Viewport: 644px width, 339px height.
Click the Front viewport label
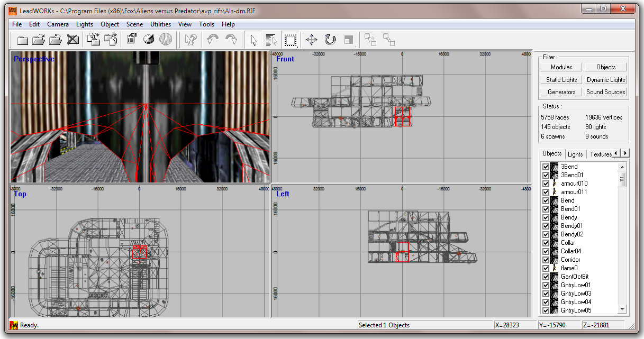click(x=285, y=59)
